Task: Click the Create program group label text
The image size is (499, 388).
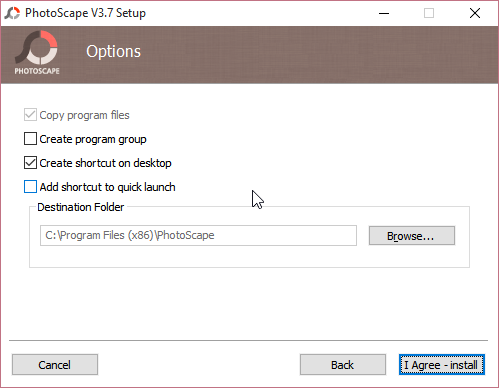Action: point(93,139)
